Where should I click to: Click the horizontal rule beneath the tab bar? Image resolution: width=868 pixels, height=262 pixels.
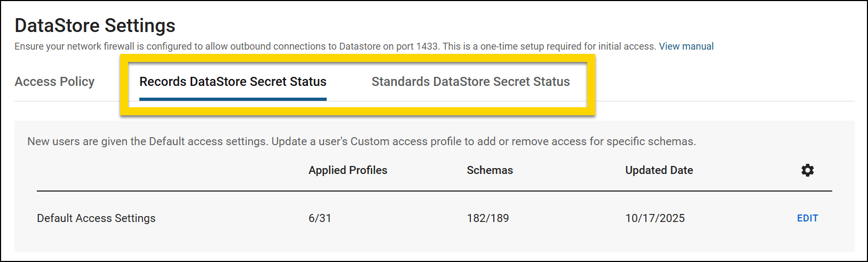coord(721,101)
